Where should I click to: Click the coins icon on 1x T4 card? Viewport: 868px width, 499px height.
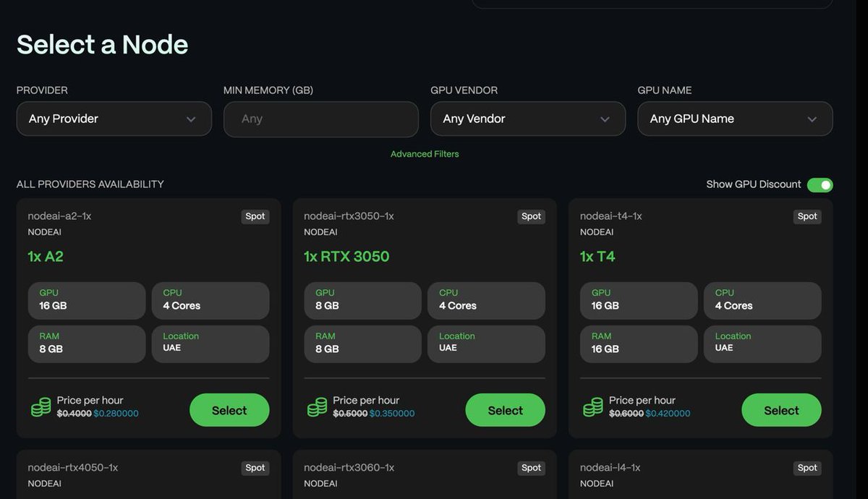point(593,407)
